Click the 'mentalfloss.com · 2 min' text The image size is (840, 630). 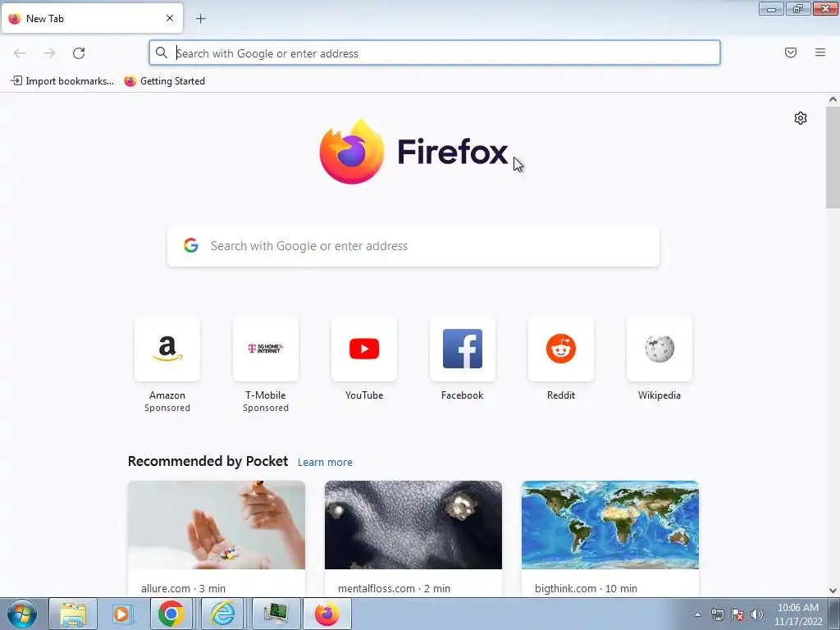click(x=394, y=588)
